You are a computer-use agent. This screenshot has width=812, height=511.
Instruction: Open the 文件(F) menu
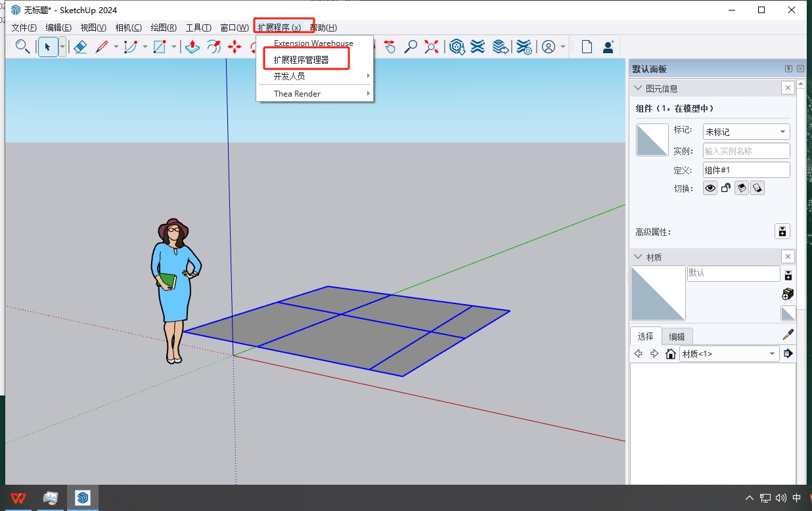click(24, 28)
